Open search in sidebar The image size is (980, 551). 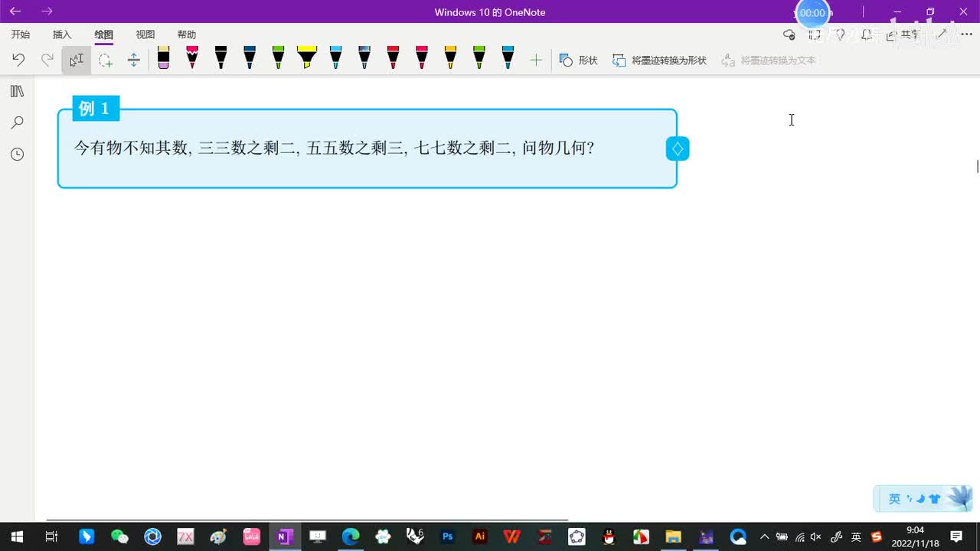pos(17,122)
